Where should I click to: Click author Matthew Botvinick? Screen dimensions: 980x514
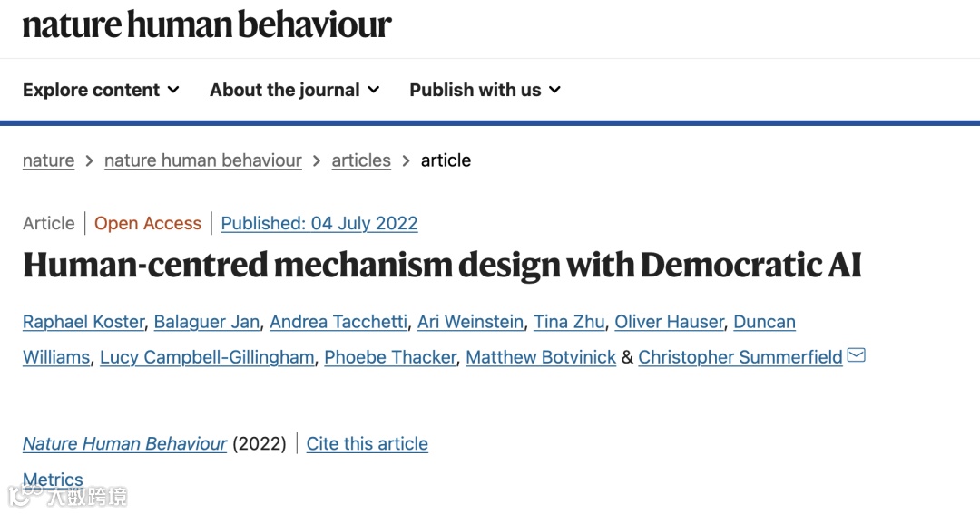pyautogui.click(x=541, y=357)
